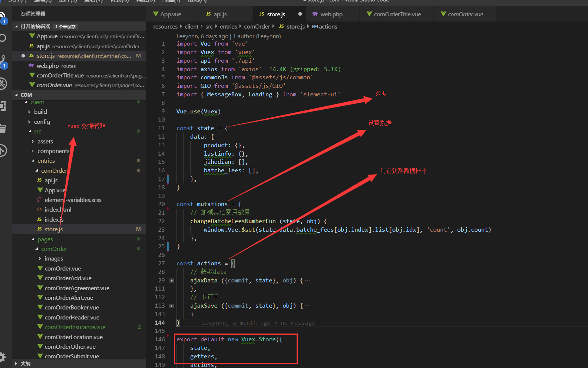588x368 pixels.
Task: Click the Manage gear icon at bottom left
Action: (x=3, y=357)
